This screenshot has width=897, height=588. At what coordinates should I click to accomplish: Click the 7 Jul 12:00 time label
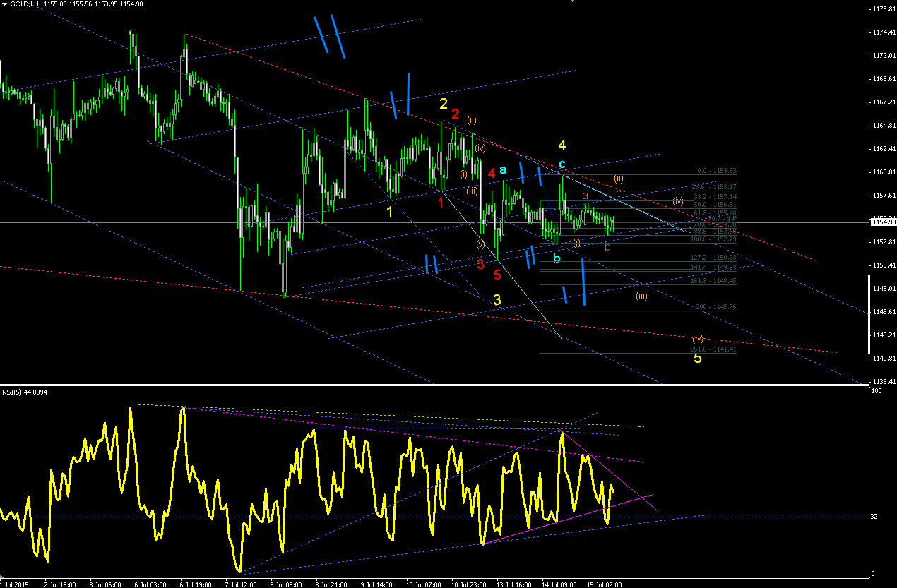click(x=241, y=584)
